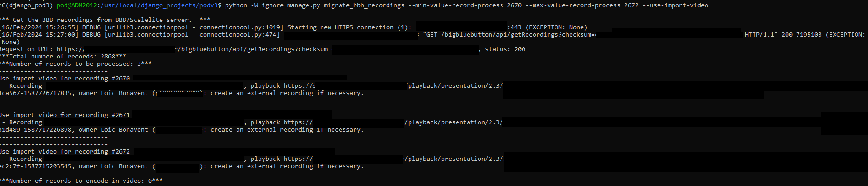Click the 'recording #2670' heading line
The width and height of the screenshot is (868, 186).
point(65,79)
